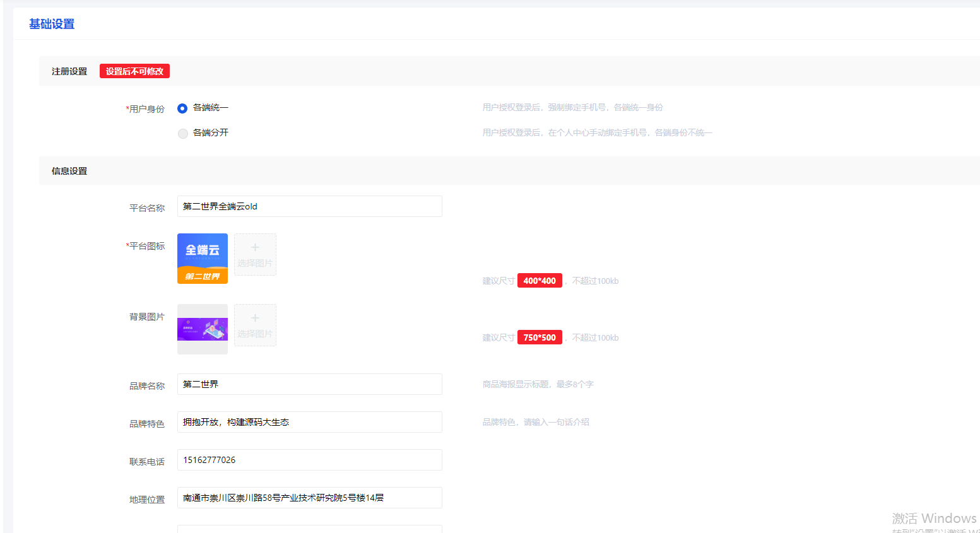Click the 联系电话 phone number field
This screenshot has width=980, height=533.
point(309,460)
